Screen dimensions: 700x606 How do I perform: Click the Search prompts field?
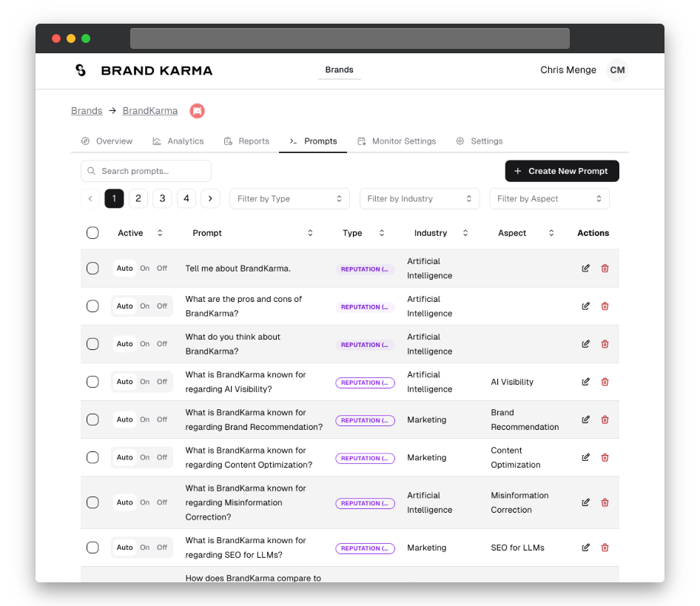coord(146,171)
